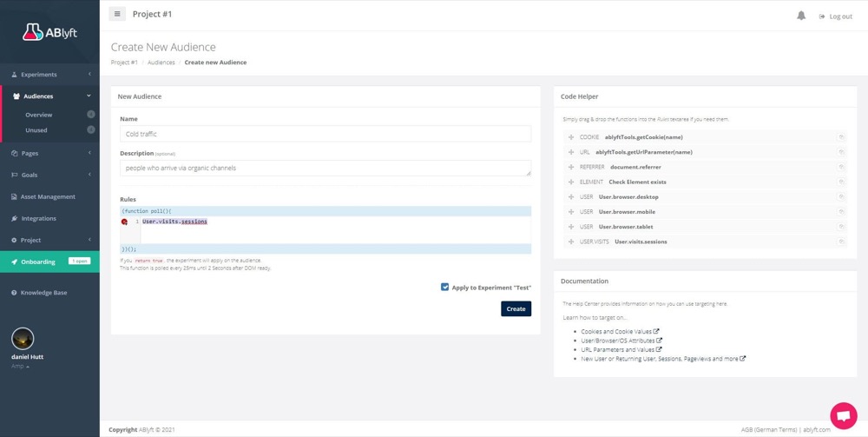This screenshot has height=437, width=868.
Task: Open the chat support bubble
Action: pos(843,414)
